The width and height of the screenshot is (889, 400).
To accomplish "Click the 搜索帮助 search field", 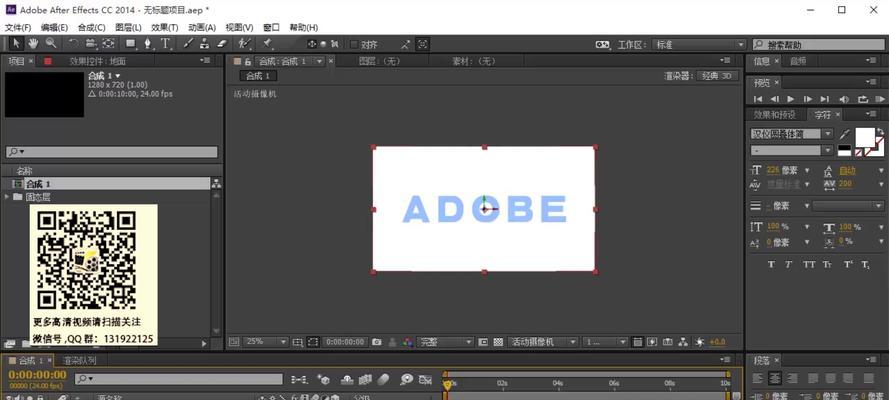I will [x=817, y=44].
